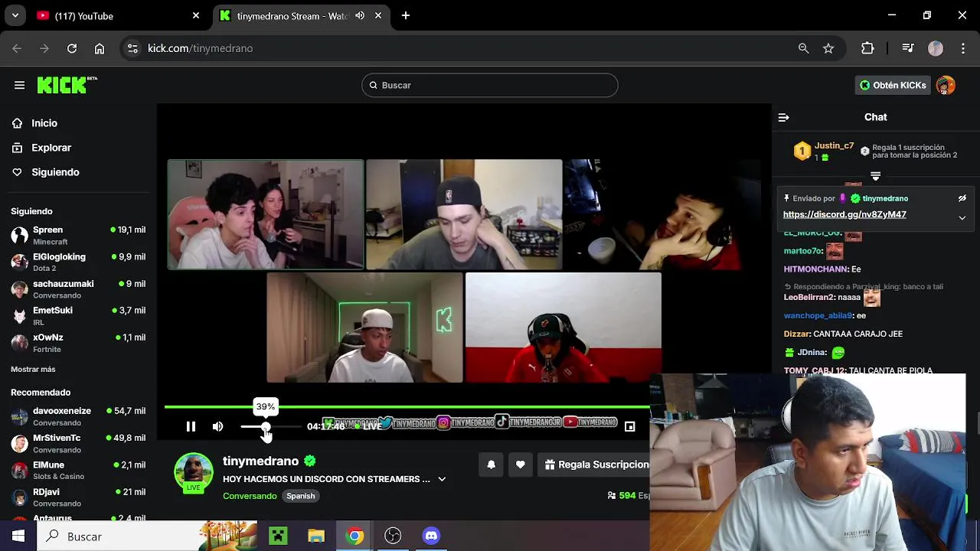Viewport: 980px width, 551px height.
Task: Open the pinned Discord invite link
Action: pos(844,214)
